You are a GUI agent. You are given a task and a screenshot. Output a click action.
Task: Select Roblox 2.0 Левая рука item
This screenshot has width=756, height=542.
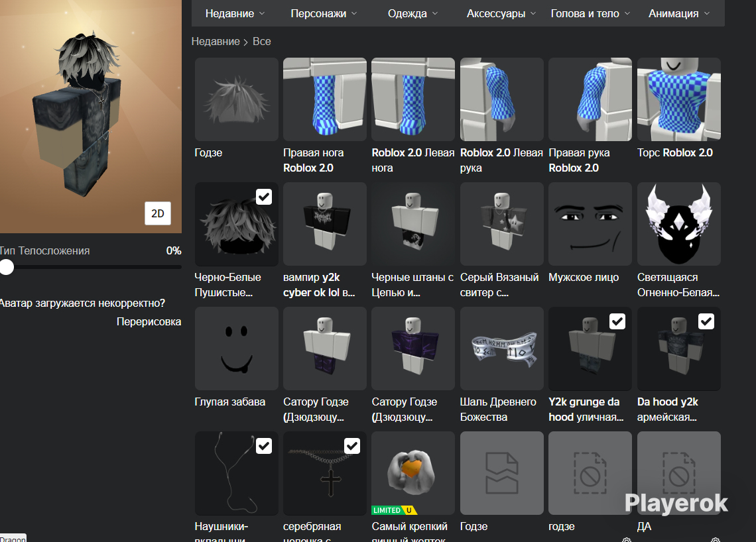click(x=502, y=99)
